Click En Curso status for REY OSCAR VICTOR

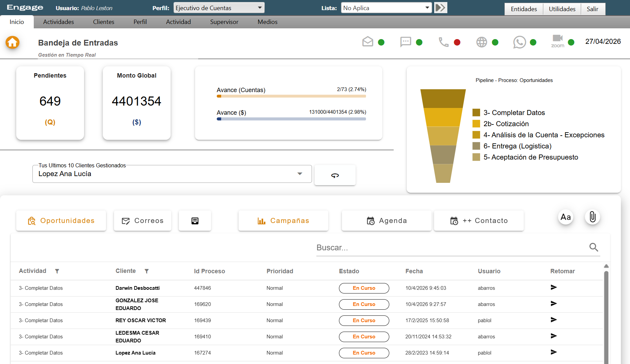pyautogui.click(x=364, y=320)
